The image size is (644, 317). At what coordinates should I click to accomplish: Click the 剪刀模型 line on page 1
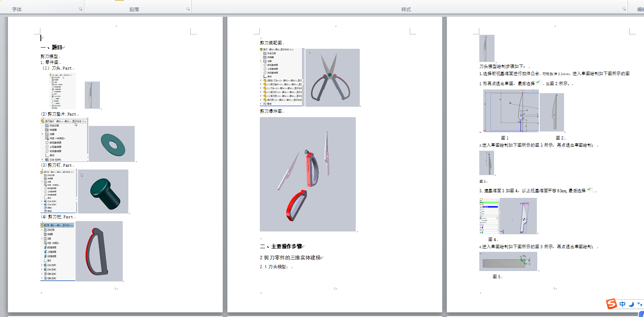point(49,56)
